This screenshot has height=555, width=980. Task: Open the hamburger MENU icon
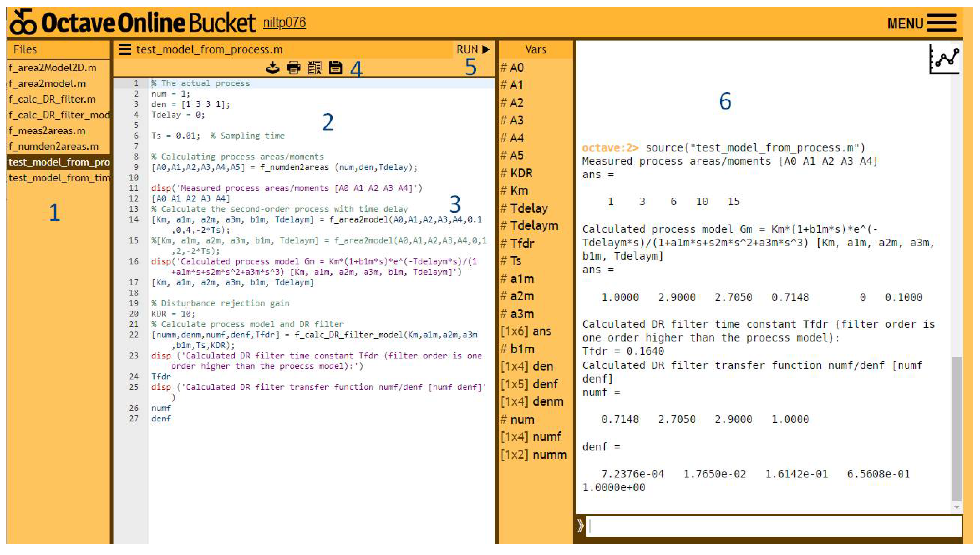[x=942, y=23]
